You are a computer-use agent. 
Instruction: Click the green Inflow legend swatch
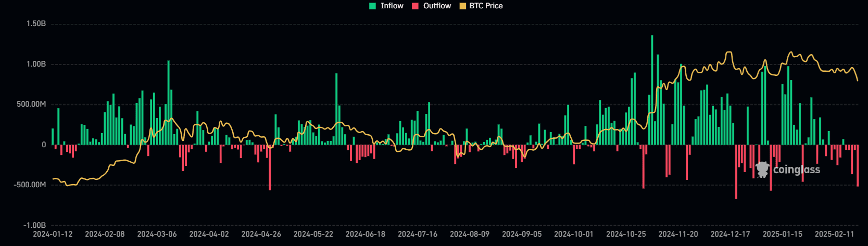(x=373, y=6)
